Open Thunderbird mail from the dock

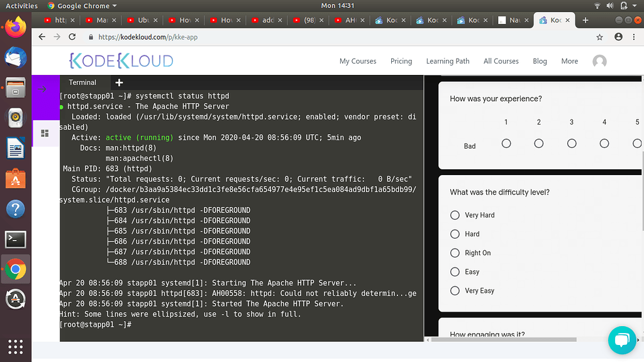coord(15,57)
